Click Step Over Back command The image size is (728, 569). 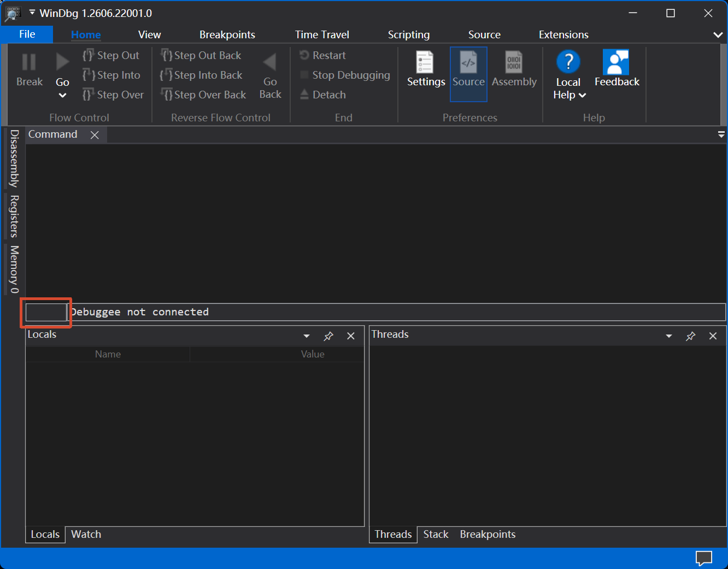[203, 95]
